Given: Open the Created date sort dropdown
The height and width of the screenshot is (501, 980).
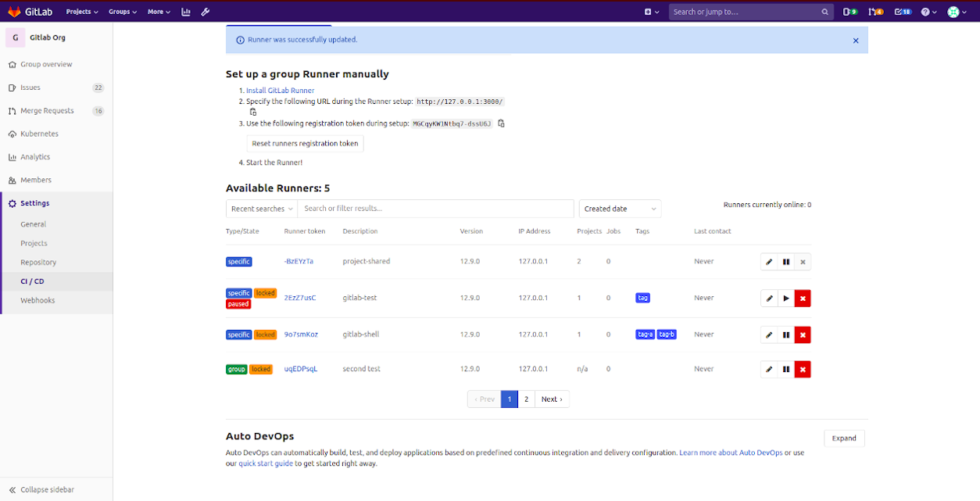Looking at the screenshot, I should pos(619,209).
